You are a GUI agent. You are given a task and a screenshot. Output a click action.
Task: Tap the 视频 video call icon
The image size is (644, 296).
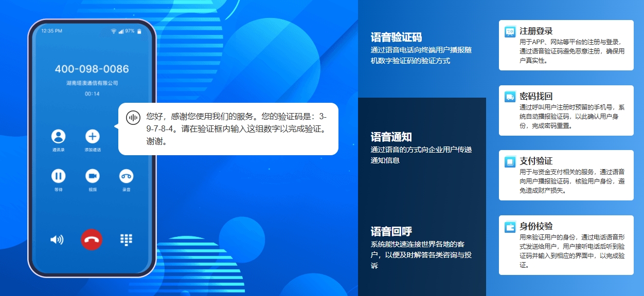coord(92,176)
